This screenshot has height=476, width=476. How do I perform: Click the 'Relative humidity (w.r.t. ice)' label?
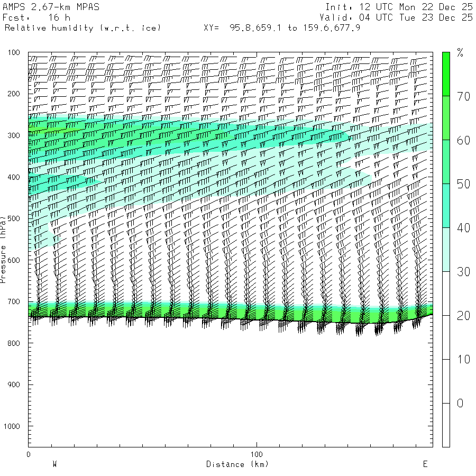83,28
